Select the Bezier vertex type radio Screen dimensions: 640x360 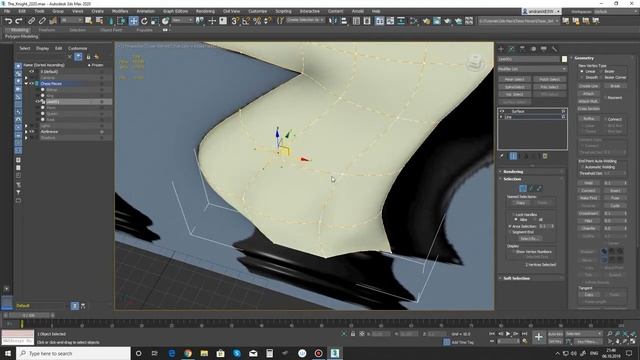602,71
